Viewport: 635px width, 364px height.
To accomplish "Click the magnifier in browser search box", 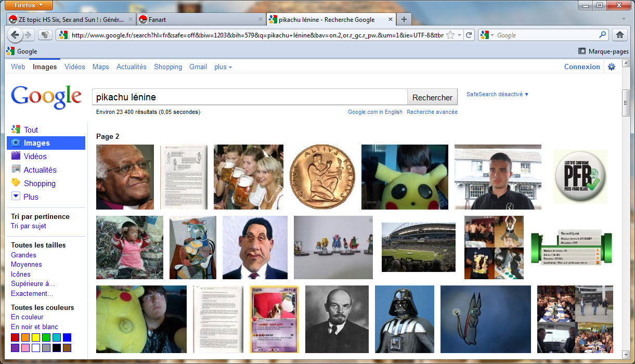I will (x=603, y=35).
